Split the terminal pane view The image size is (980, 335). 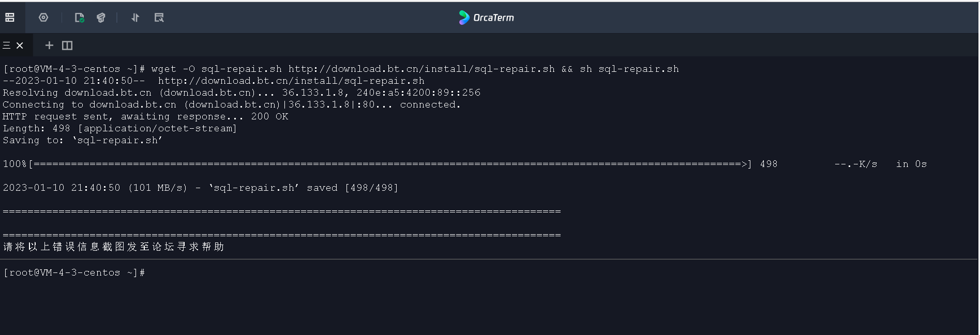(x=67, y=45)
